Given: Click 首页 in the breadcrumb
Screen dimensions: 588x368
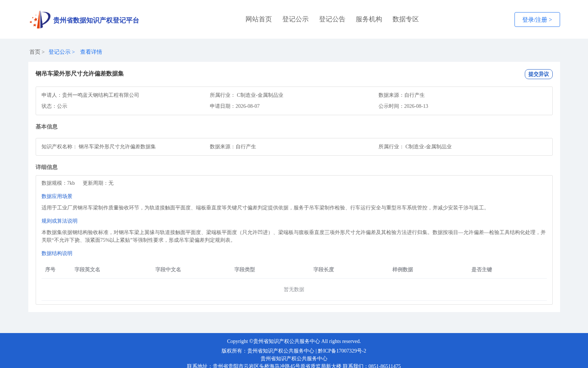Looking at the screenshot, I should click(35, 52).
